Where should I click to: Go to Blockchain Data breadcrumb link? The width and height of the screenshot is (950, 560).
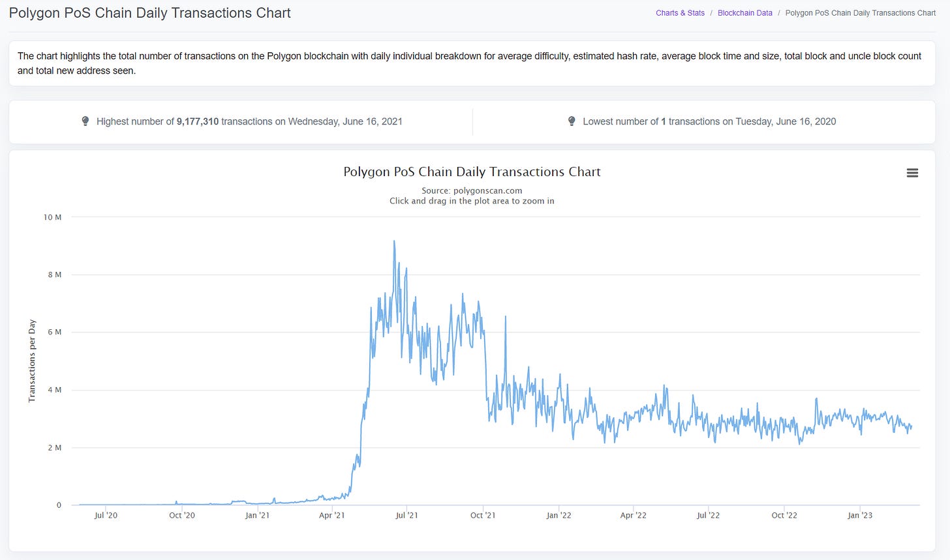pyautogui.click(x=745, y=13)
